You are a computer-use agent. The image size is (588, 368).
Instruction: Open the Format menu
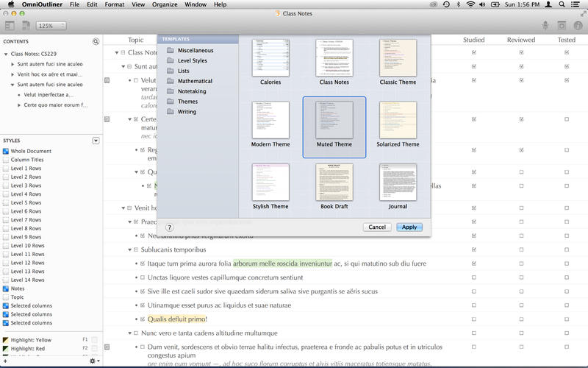point(115,4)
